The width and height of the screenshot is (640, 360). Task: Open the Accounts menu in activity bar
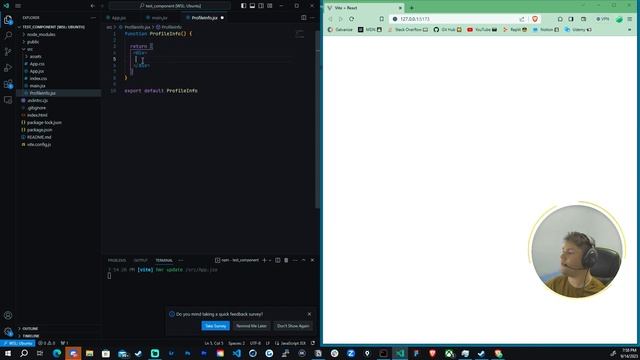(8, 315)
